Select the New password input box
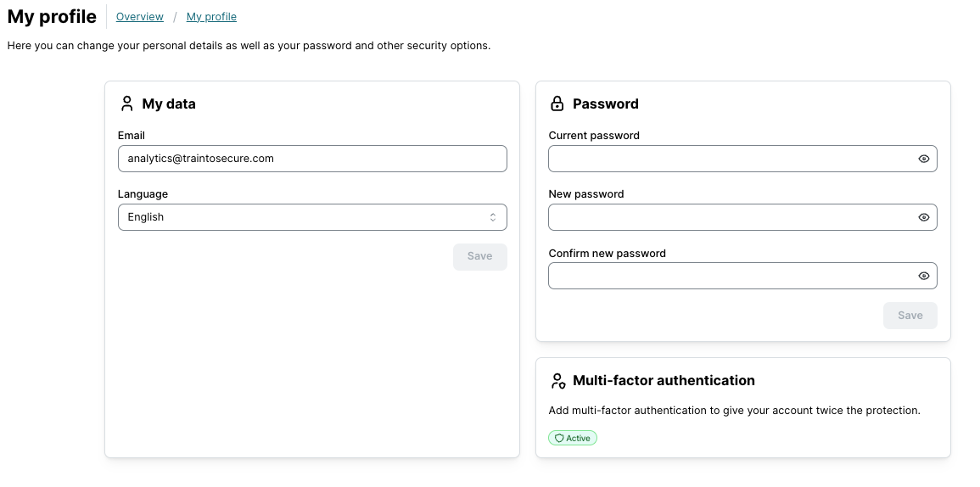980x487 pixels. click(x=730, y=217)
